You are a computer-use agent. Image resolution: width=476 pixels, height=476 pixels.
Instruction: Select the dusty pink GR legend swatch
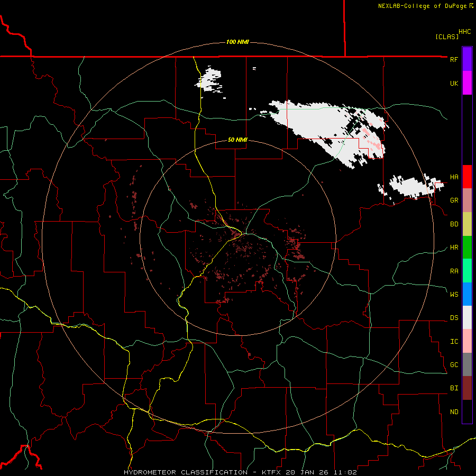tap(467, 200)
